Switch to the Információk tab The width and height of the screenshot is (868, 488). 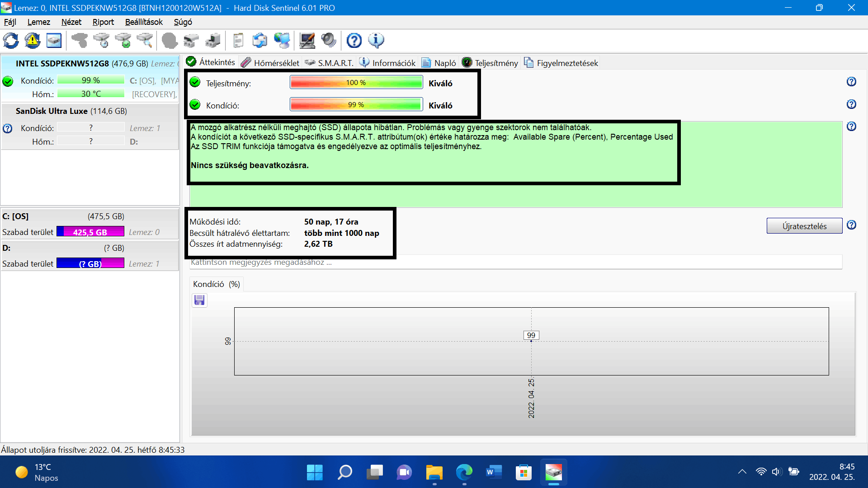click(x=387, y=63)
